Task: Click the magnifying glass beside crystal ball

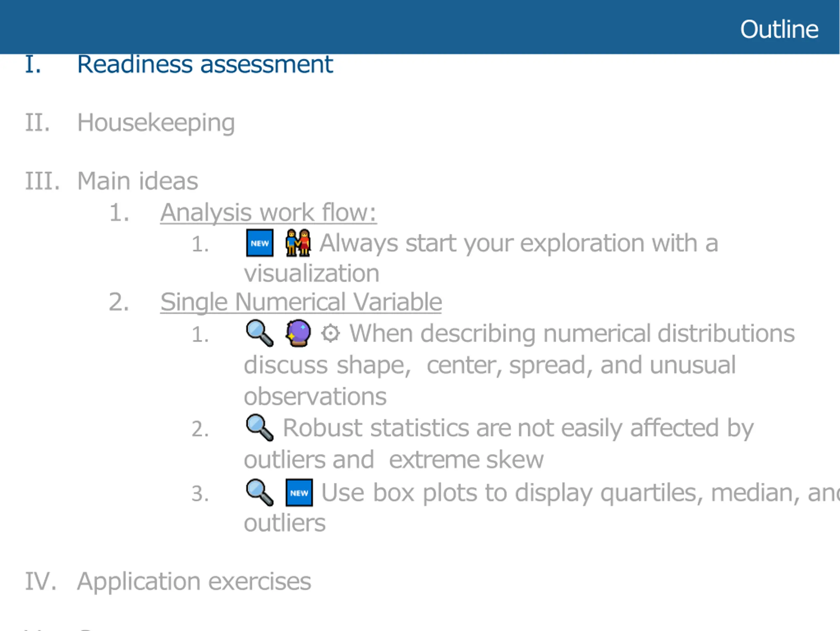Action: (x=260, y=333)
